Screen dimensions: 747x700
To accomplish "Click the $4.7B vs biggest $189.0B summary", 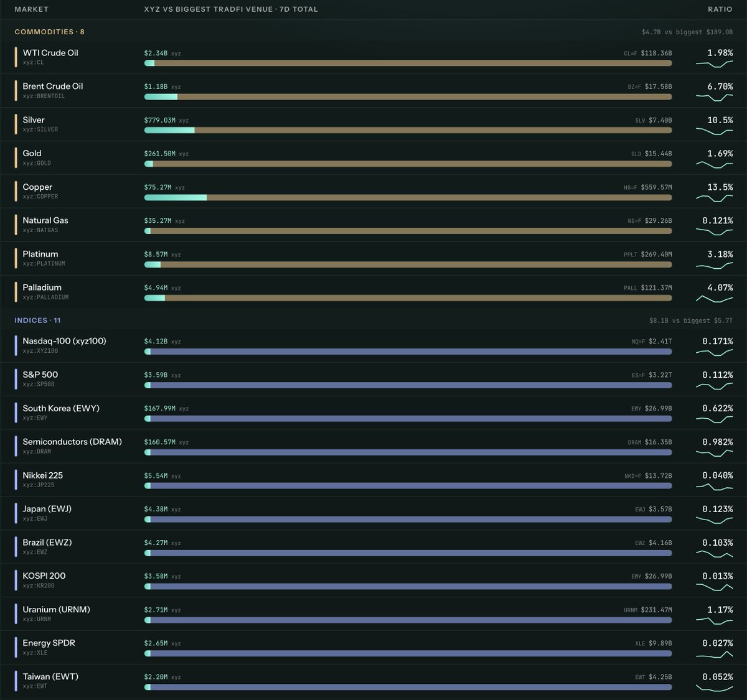I will pyautogui.click(x=687, y=32).
